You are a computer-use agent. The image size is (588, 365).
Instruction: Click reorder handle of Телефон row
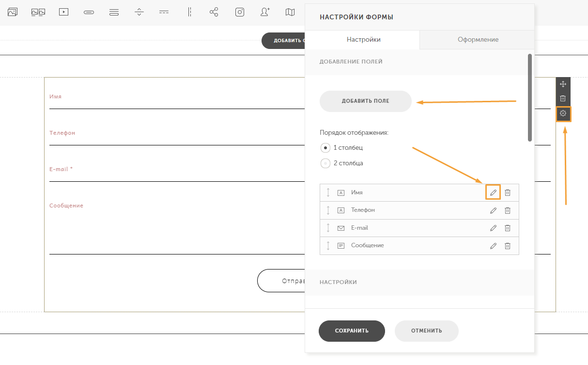pos(328,210)
